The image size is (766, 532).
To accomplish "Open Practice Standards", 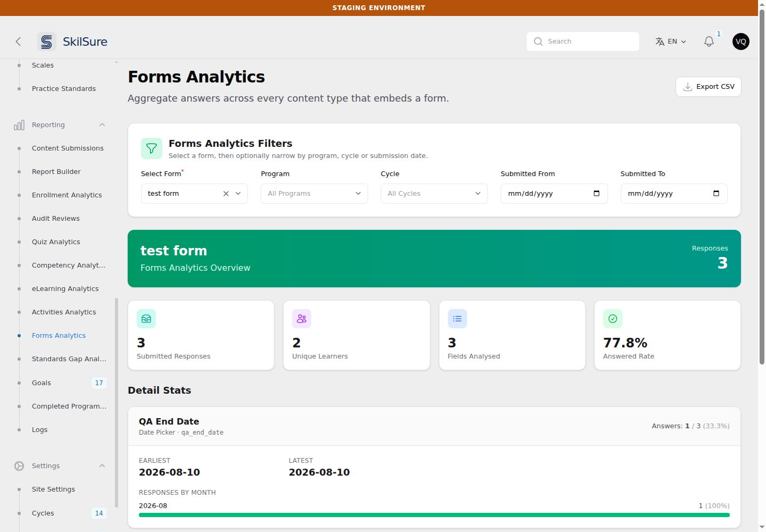I will click(64, 89).
